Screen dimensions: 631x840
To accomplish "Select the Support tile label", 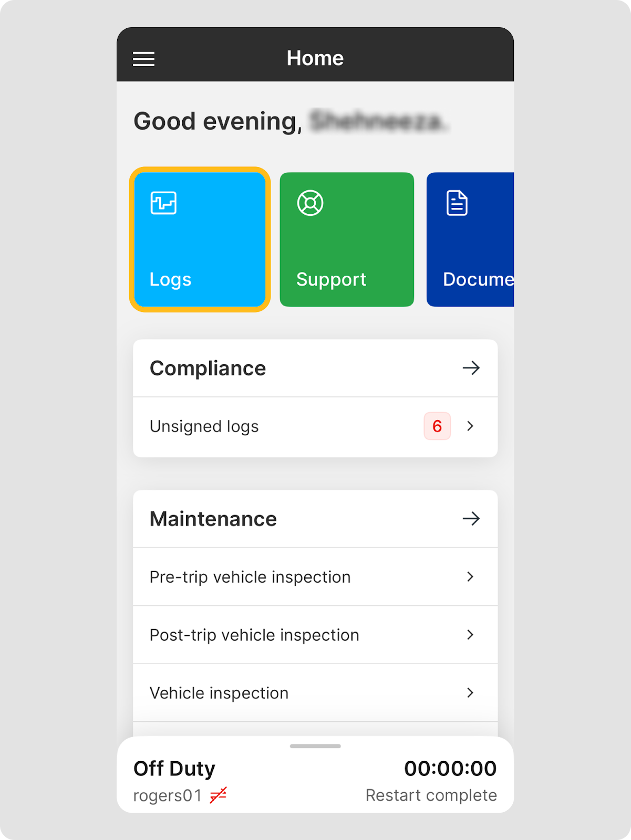I will (331, 280).
